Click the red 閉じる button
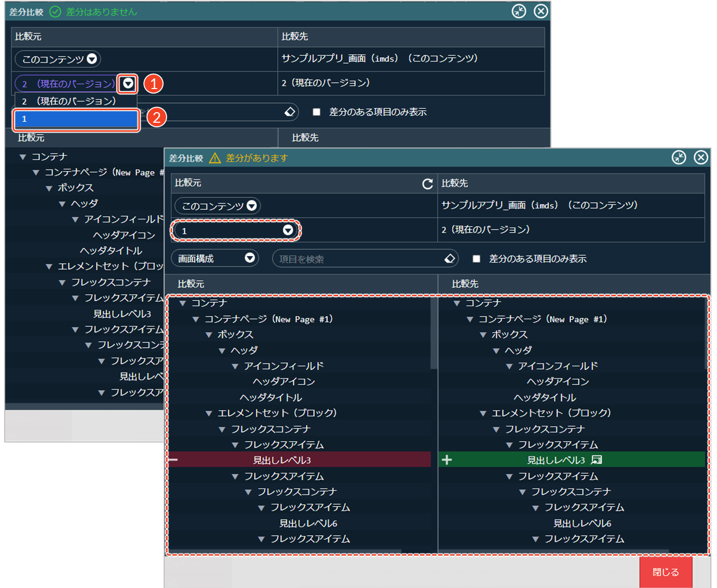This screenshot has width=717, height=588. click(x=665, y=572)
